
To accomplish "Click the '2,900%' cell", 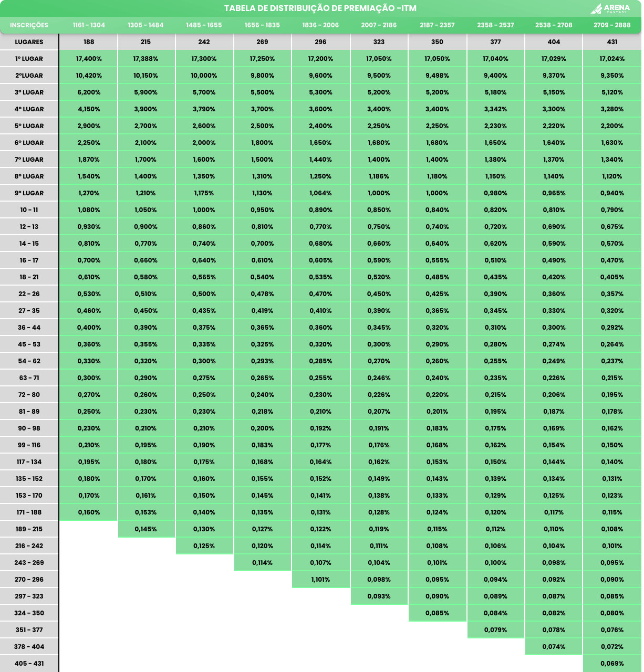I will [89, 126].
